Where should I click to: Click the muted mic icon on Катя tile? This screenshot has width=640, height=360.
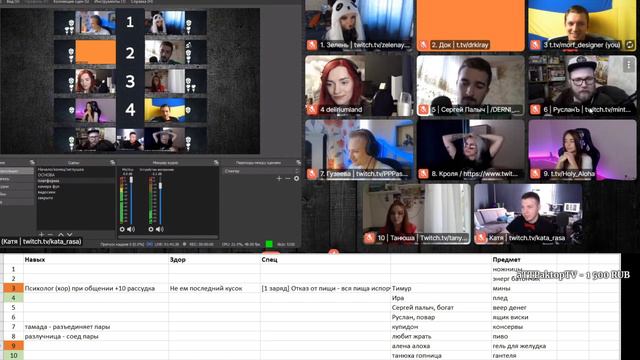[481, 238]
